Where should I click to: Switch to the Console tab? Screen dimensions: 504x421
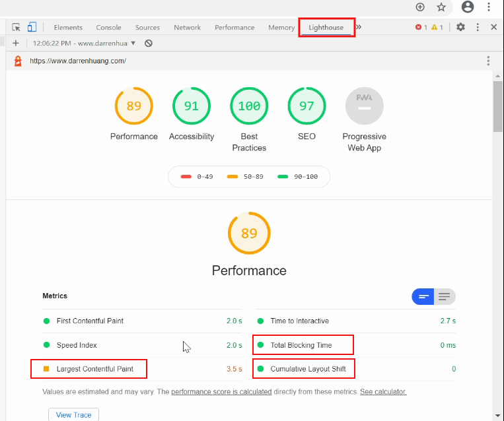(108, 27)
